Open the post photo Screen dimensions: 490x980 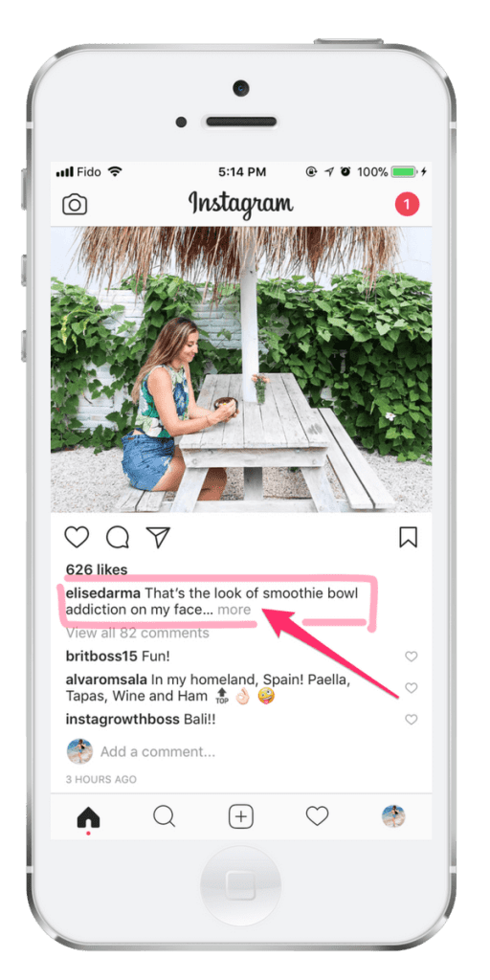pyautogui.click(x=241, y=369)
